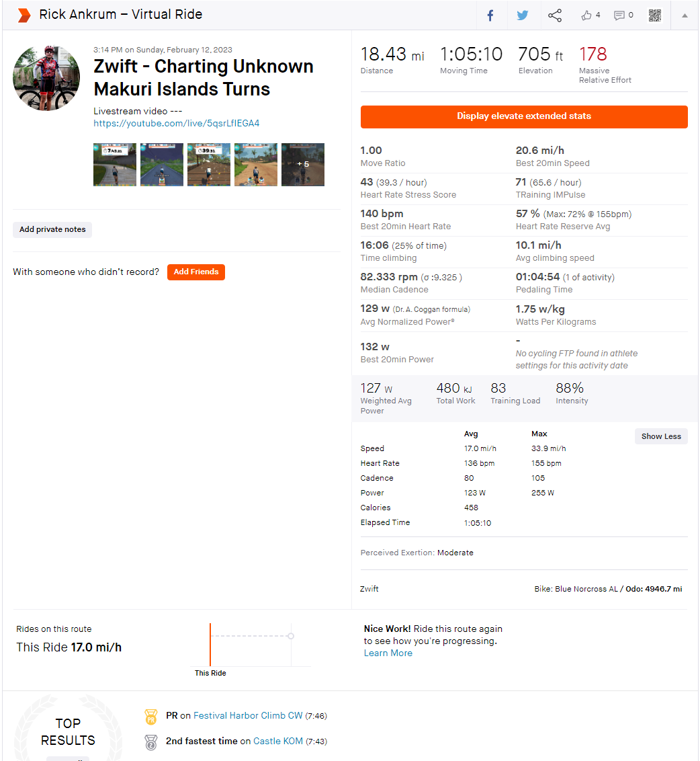The width and height of the screenshot is (700, 761).
Task: Open the Castle KOM segment link
Action: [x=277, y=742]
